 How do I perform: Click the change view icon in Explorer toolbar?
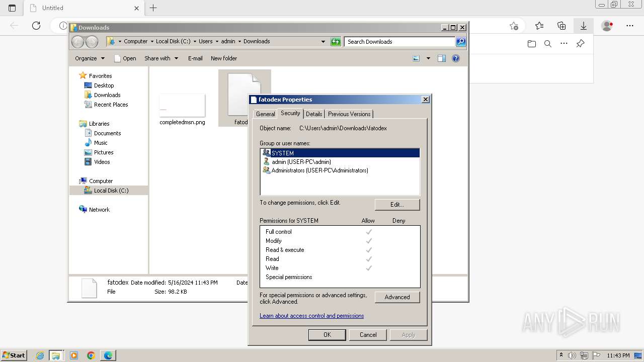[x=416, y=58]
